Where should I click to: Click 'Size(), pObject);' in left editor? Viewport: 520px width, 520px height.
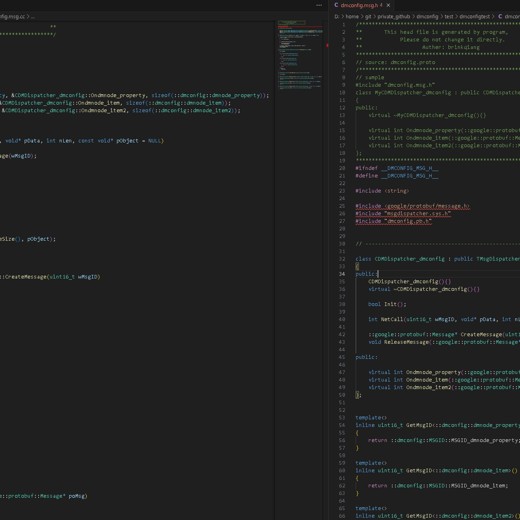tap(28, 239)
